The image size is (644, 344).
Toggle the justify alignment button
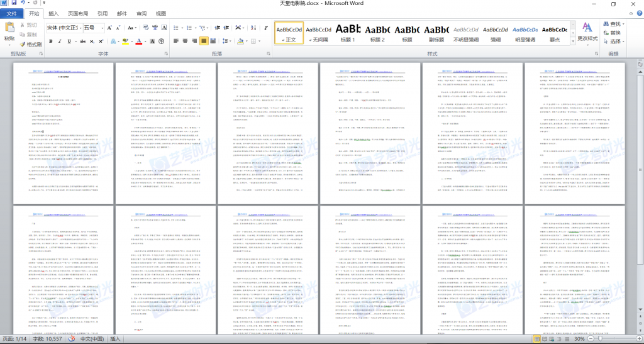[x=204, y=42]
